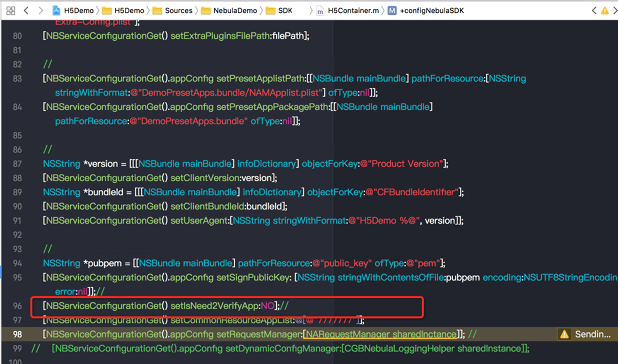
Task: Go forward to the next file
Action: click(40, 11)
